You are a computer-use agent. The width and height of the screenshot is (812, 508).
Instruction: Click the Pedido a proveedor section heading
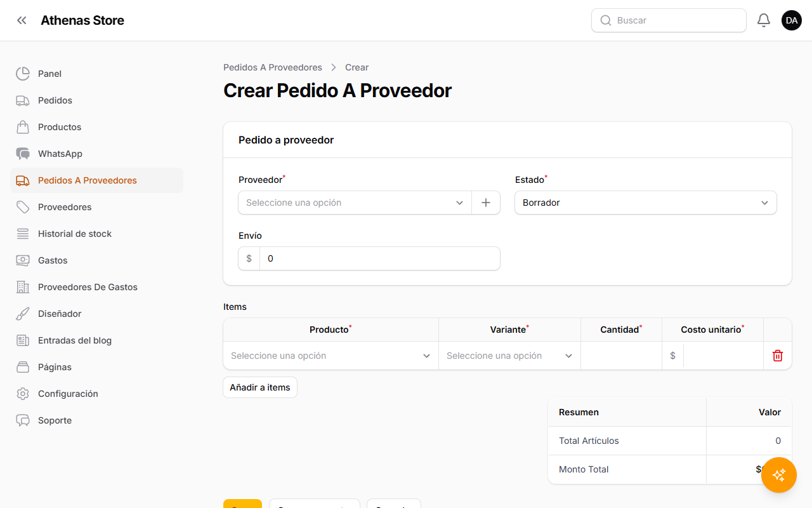pyautogui.click(x=286, y=140)
